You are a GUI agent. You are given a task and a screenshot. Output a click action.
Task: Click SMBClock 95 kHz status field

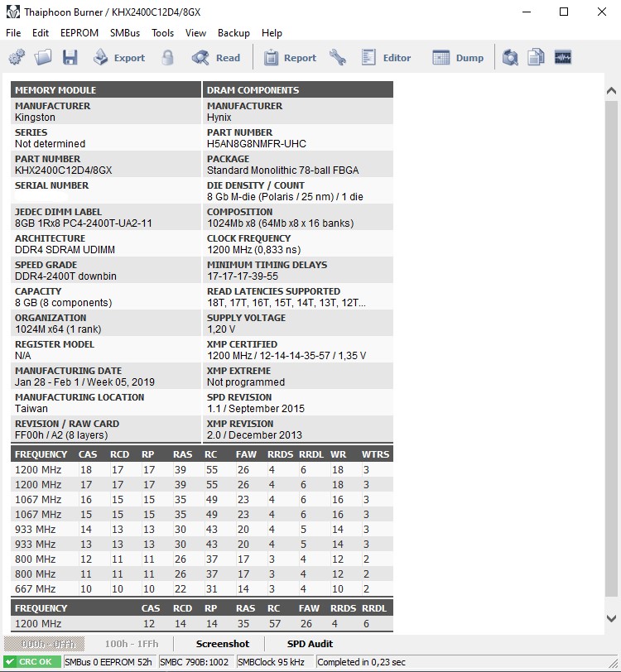[274, 662]
